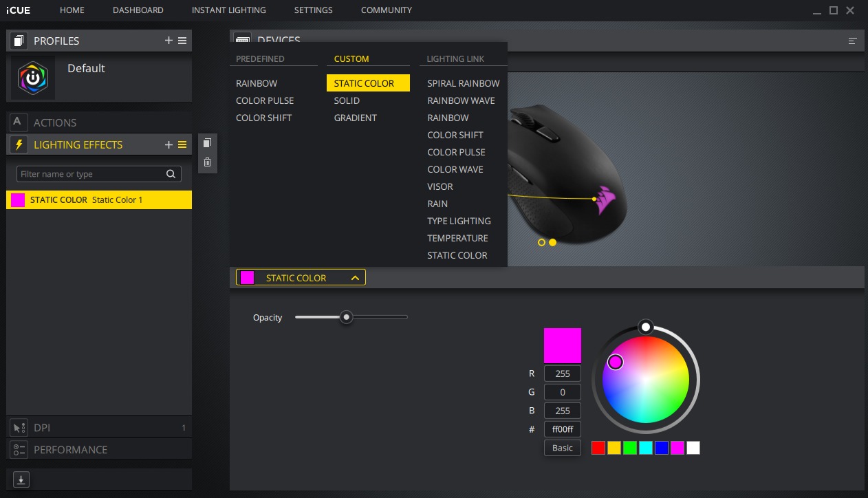Copy the selected lighting effect
Image resolution: width=868 pixels, height=498 pixels.
[208, 143]
